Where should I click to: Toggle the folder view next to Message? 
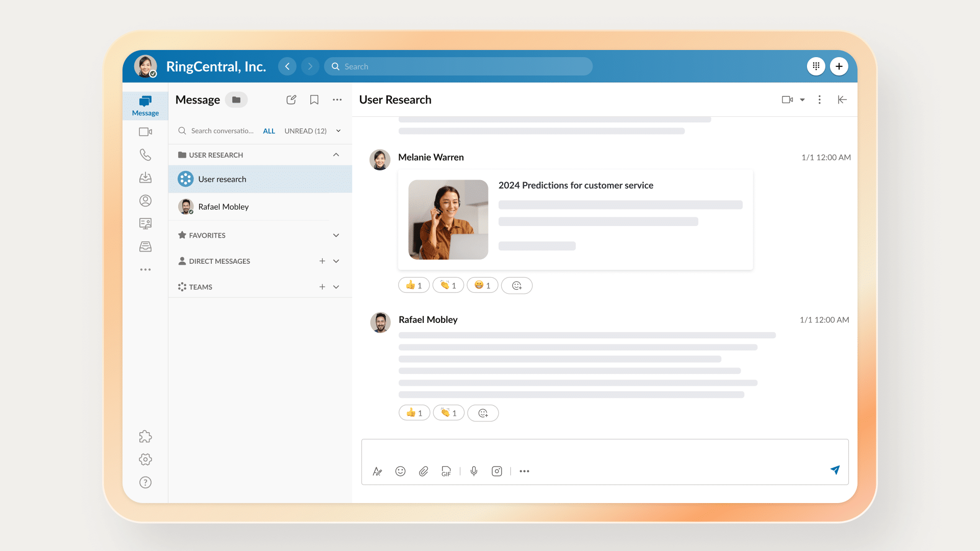(x=236, y=100)
